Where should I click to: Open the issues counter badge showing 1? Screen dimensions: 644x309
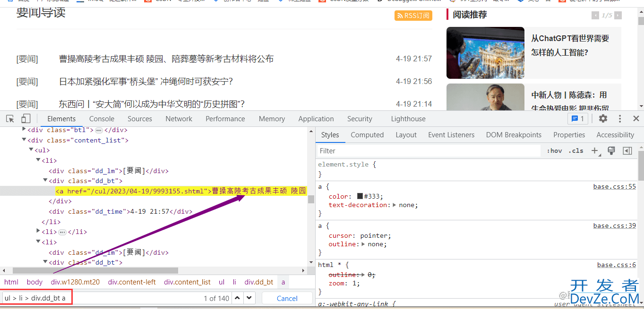[578, 119]
